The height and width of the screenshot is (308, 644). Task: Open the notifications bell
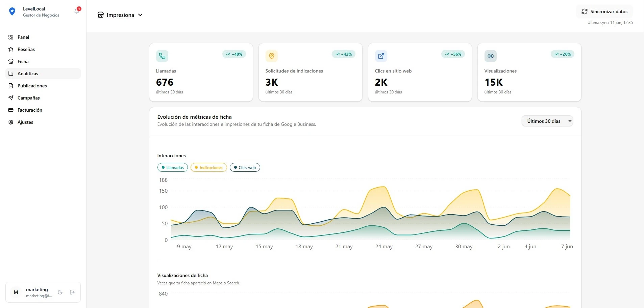[x=77, y=11]
